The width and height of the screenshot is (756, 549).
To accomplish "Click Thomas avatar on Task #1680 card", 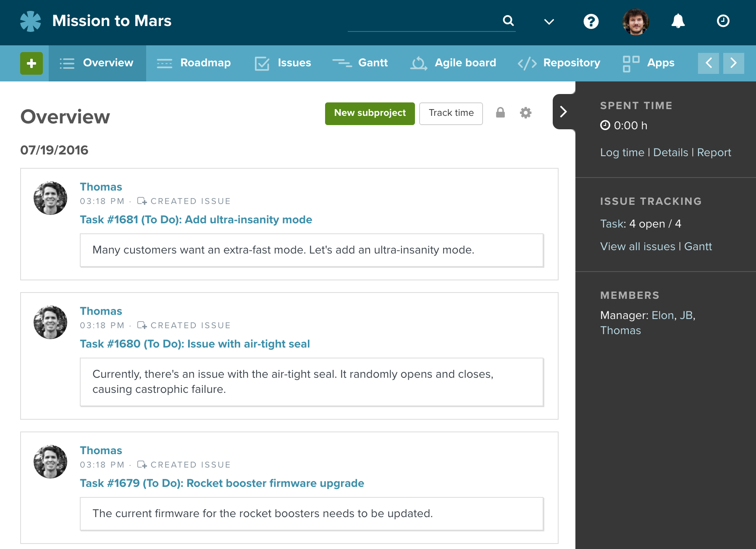I will 50,322.
